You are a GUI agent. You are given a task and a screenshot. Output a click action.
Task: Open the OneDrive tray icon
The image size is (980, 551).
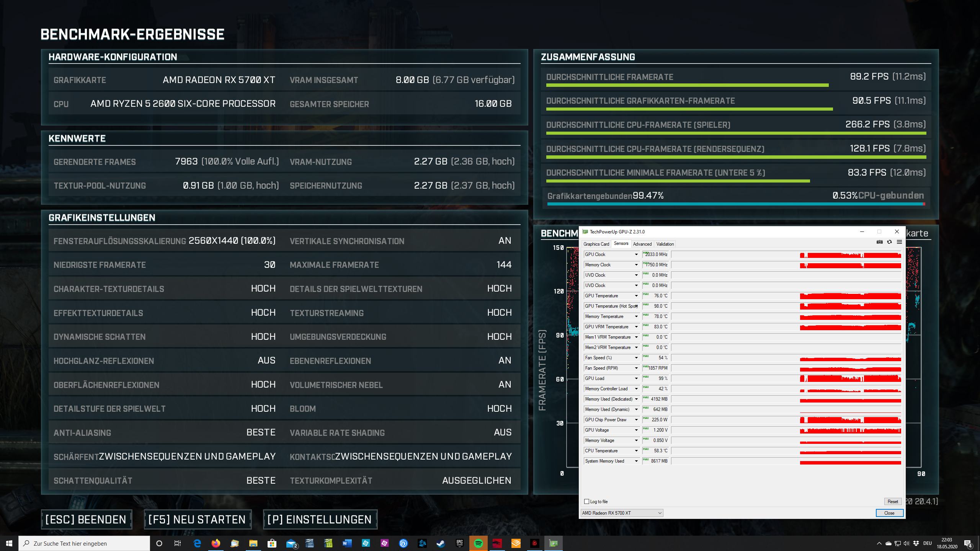pyautogui.click(x=889, y=543)
